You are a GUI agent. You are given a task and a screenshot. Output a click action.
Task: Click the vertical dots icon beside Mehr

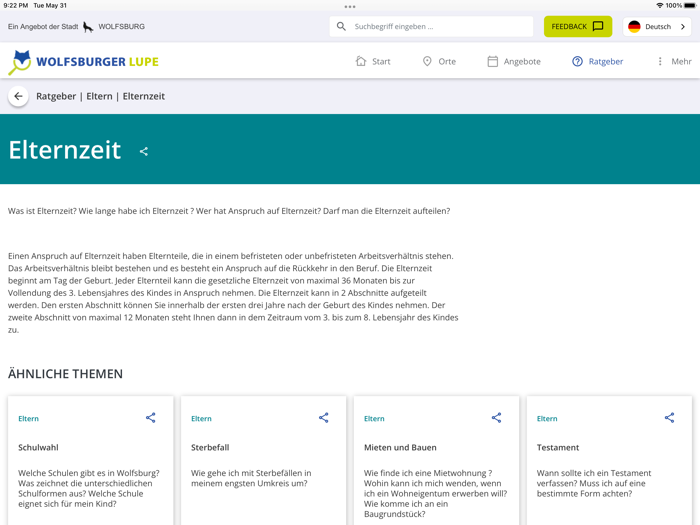[x=660, y=61]
